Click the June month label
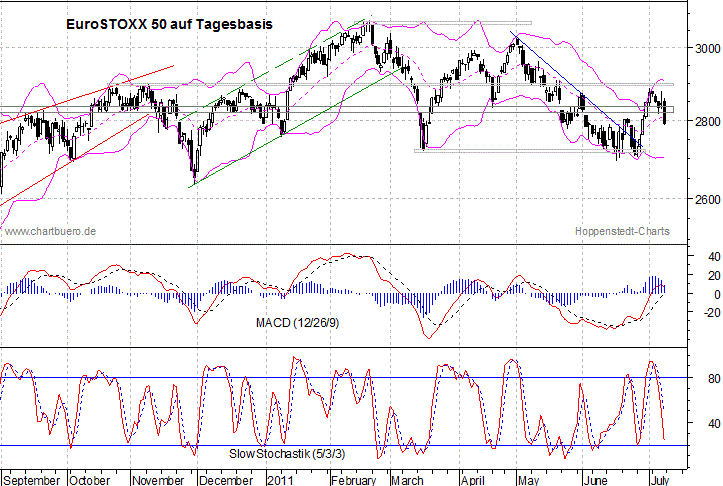723x486 pixels. [595, 480]
